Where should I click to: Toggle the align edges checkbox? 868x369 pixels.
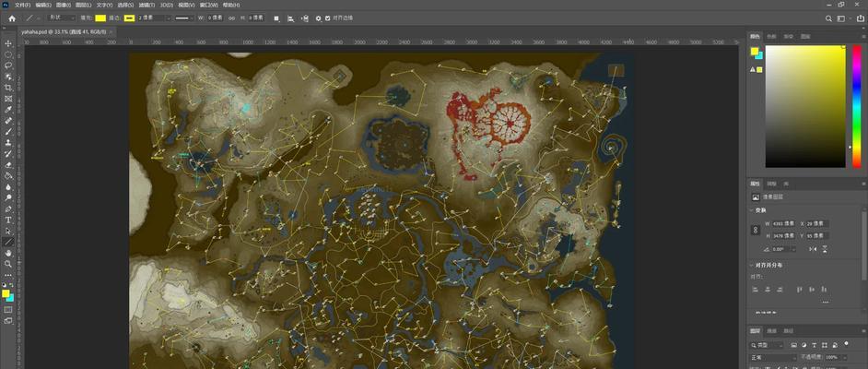[x=328, y=18]
